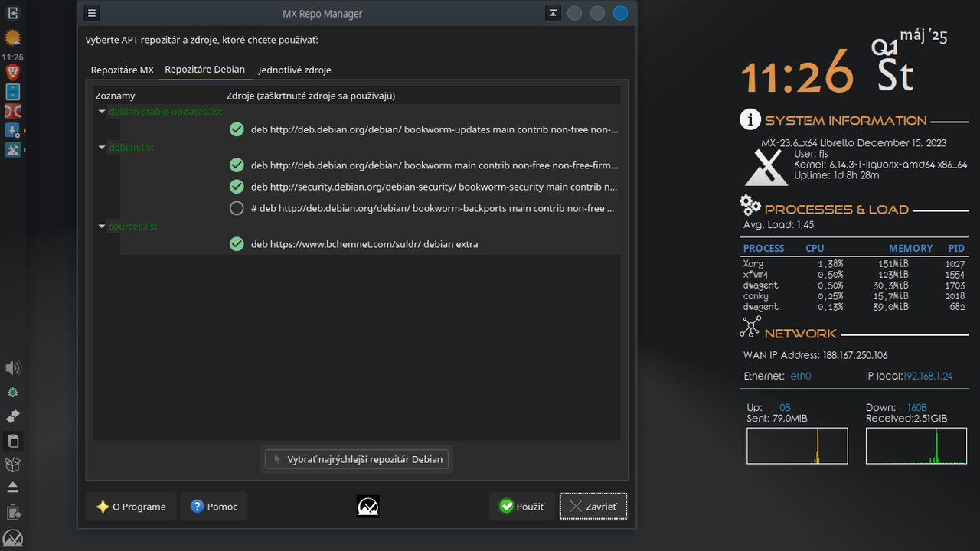Image resolution: width=980 pixels, height=551 pixels.
Task: Click the upload traffic graph
Action: click(x=797, y=445)
